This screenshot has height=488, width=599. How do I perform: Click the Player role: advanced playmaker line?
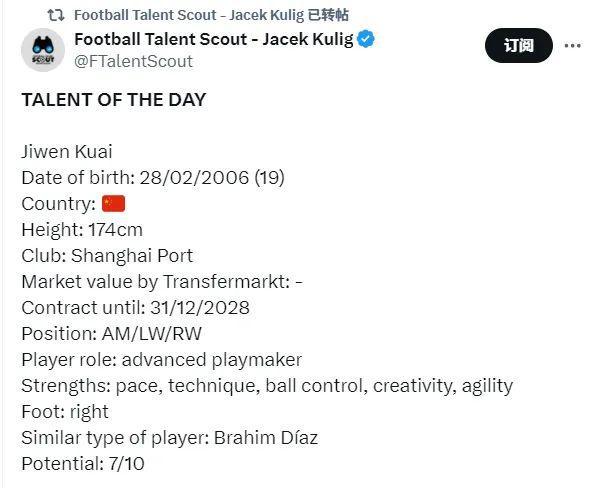[x=162, y=360]
